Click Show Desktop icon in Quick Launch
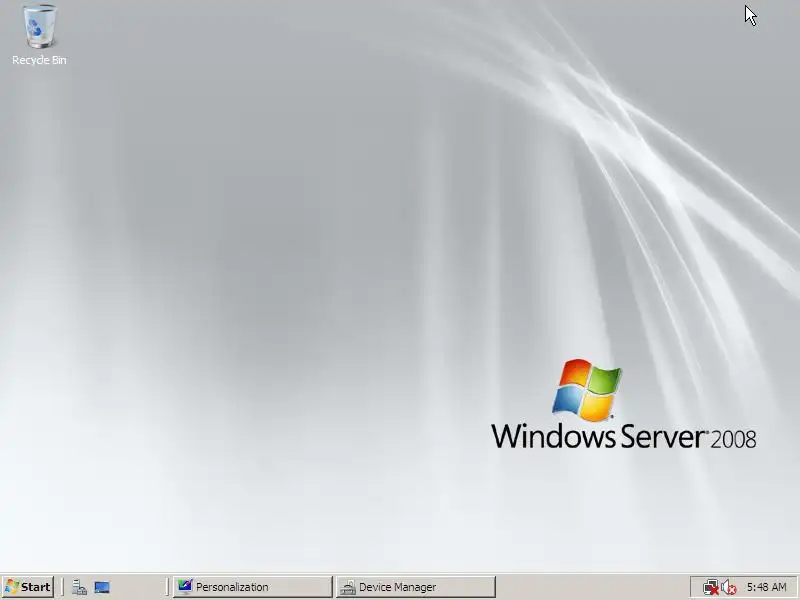 (102, 587)
